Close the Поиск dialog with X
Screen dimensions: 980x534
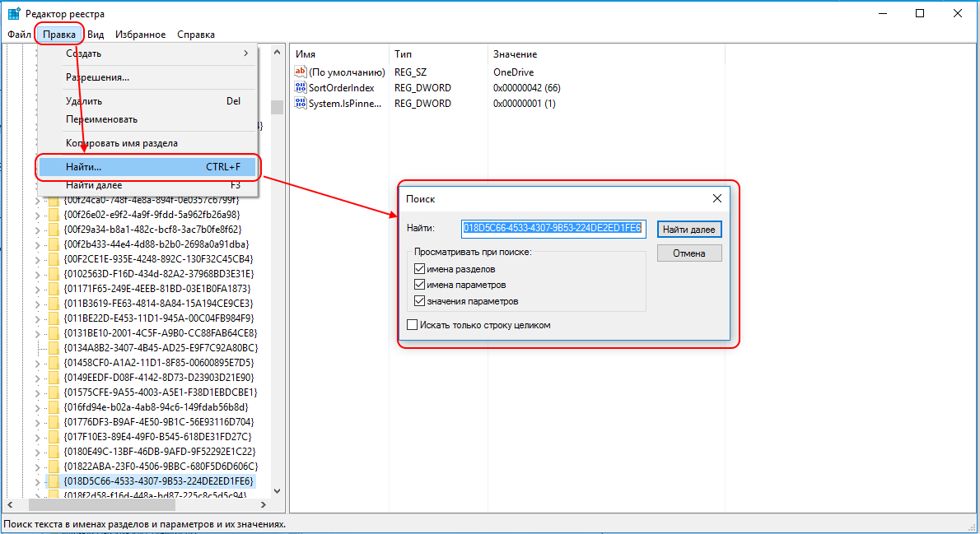pos(716,198)
